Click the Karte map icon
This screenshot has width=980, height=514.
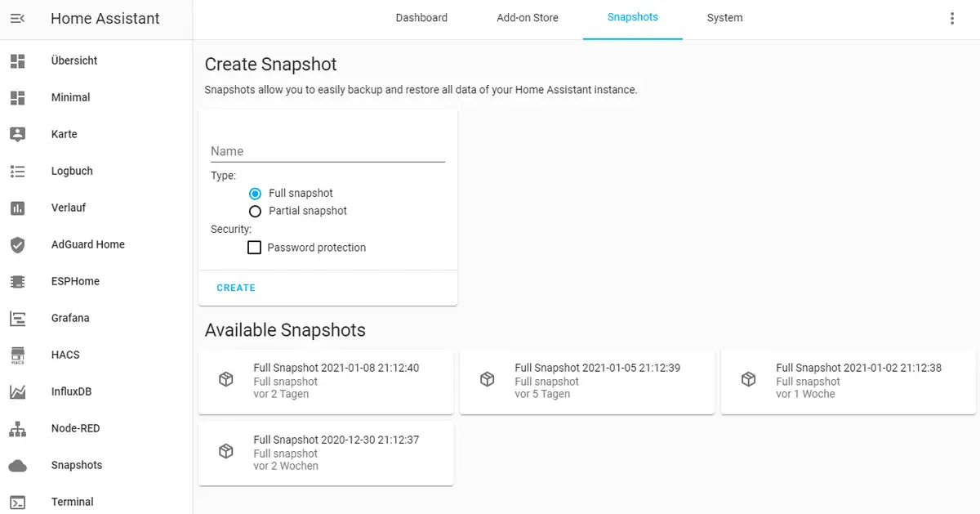click(17, 134)
